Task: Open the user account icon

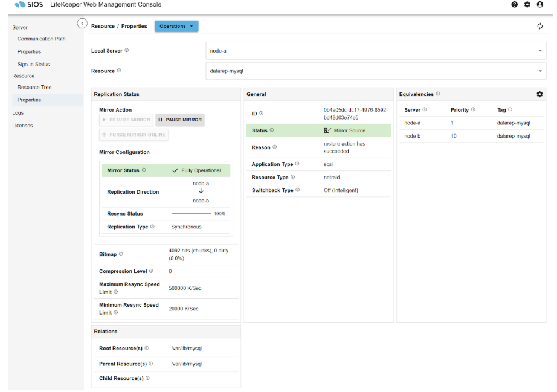Action: click(x=540, y=5)
